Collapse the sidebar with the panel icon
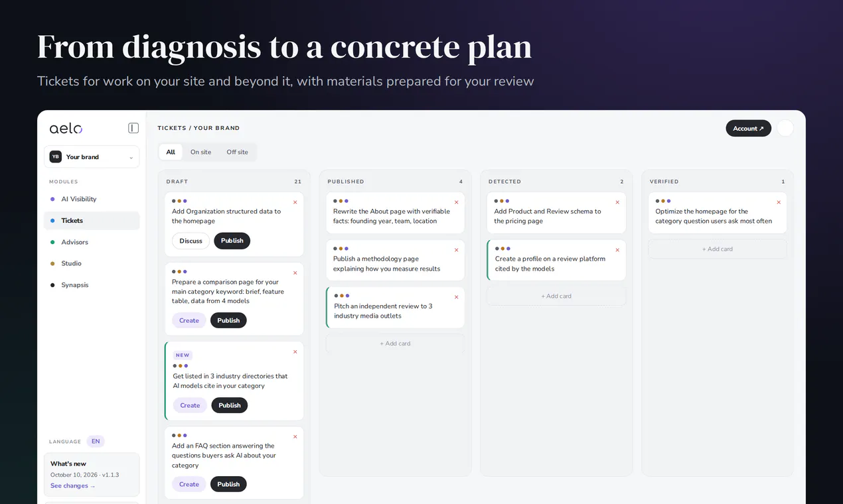843x504 pixels. tap(133, 128)
